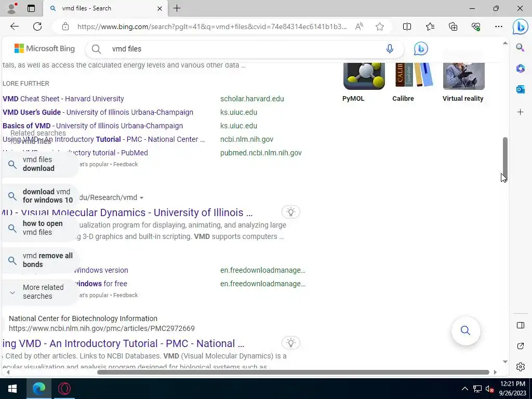This screenshot has height=399, width=532.
Task: Open sidebar settings gear
Action: pos(520,367)
